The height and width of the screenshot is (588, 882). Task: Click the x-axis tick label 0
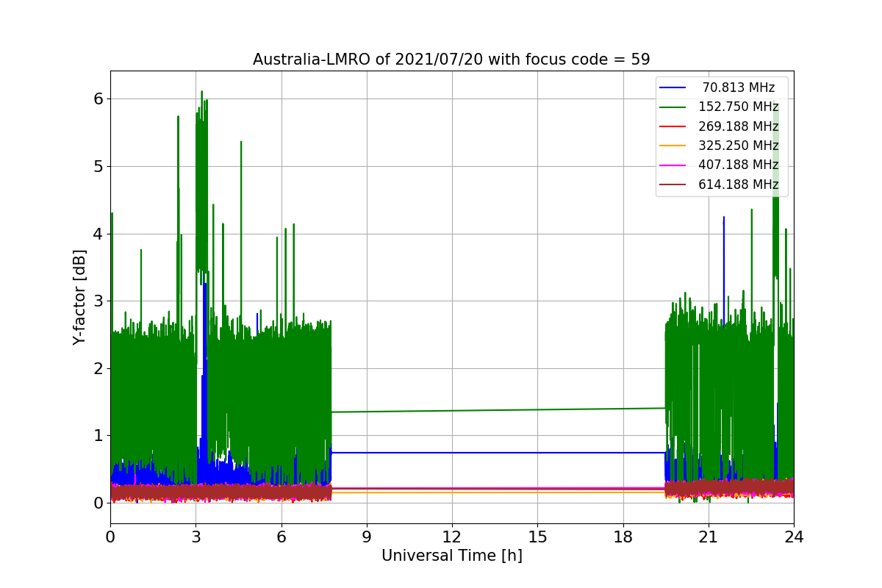[110, 537]
